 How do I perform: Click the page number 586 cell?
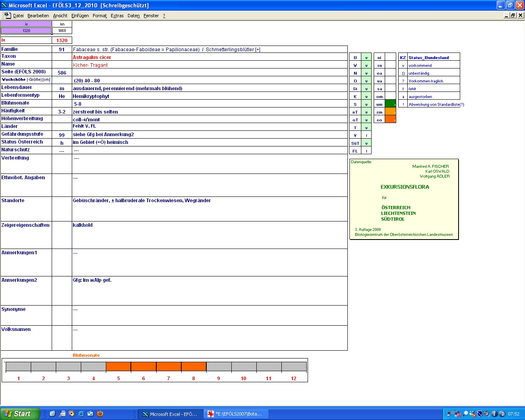(x=62, y=73)
